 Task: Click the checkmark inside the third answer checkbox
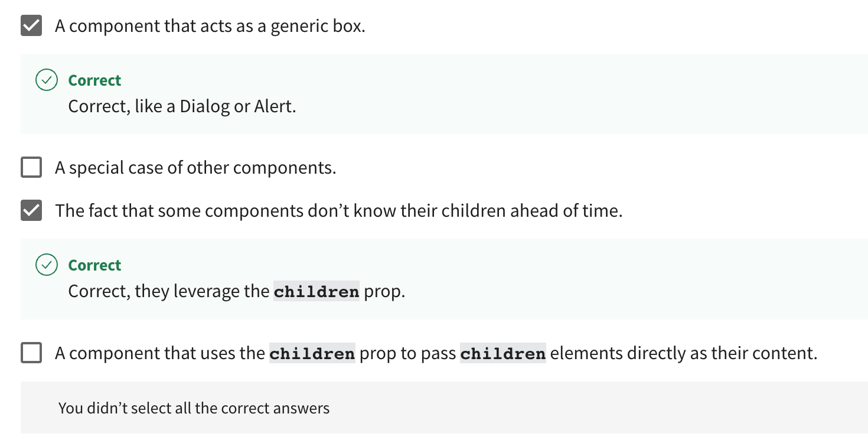click(x=31, y=210)
